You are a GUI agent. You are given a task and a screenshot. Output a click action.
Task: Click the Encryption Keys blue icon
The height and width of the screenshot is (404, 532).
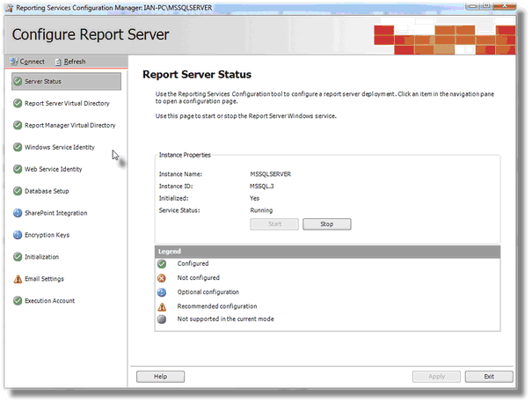point(18,235)
